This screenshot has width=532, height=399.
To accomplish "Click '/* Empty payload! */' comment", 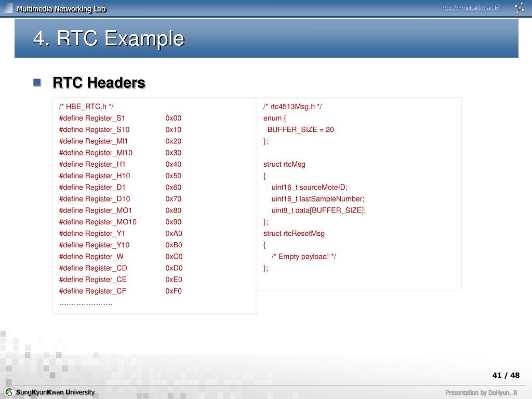I will (x=303, y=257).
